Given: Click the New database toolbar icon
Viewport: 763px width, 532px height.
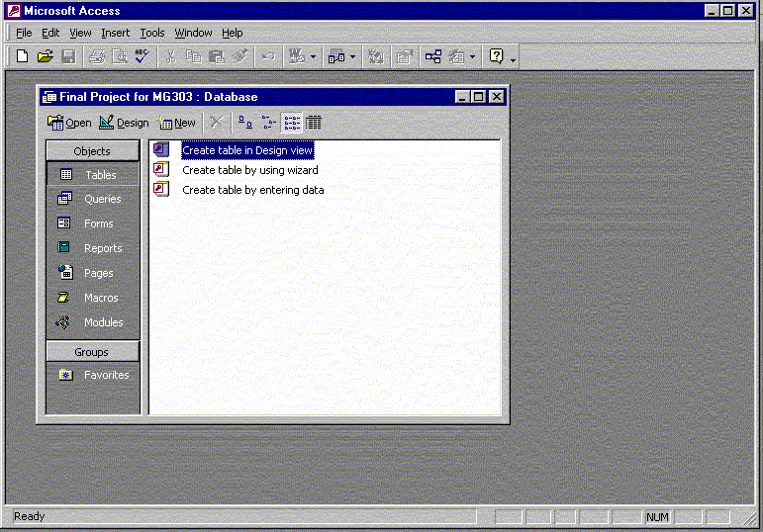Looking at the screenshot, I should [x=23, y=57].
